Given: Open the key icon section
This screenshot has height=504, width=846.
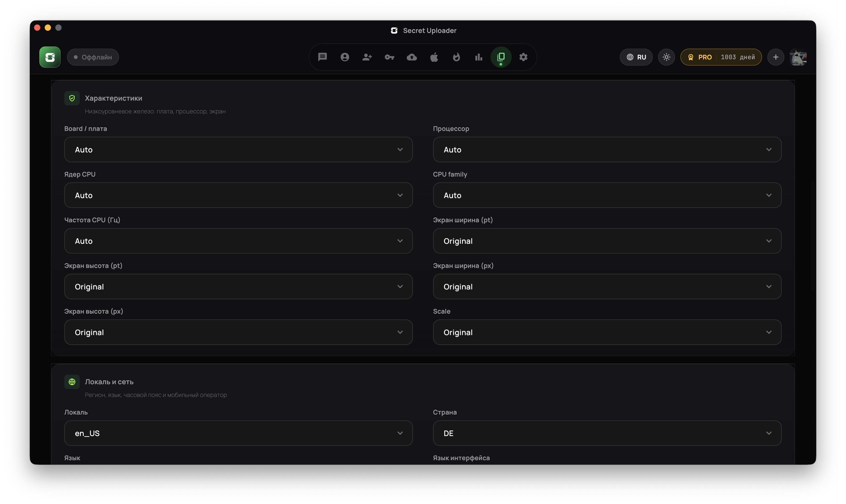Looking at the screenshot, I should 389,57.
